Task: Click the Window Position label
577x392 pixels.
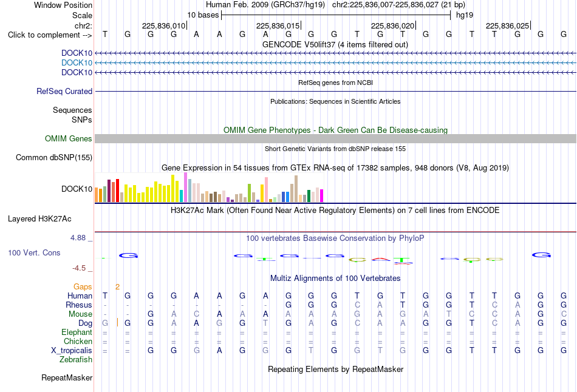Action: (x=63, y=5)
